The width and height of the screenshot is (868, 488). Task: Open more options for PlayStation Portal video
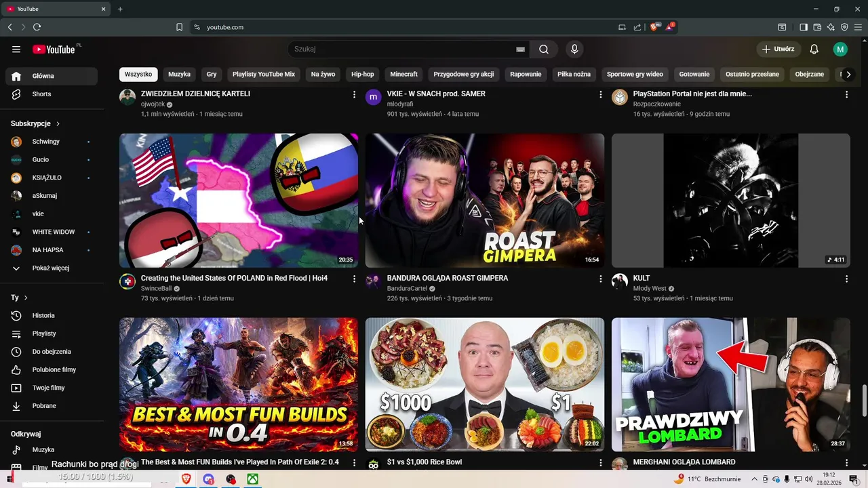coord(846,95)
